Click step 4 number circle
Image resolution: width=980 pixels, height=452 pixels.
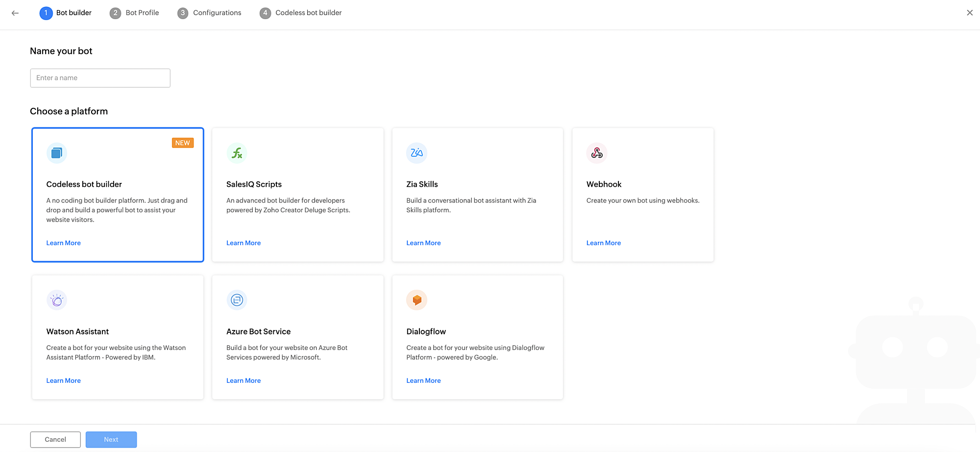click(x=265, y=13)
